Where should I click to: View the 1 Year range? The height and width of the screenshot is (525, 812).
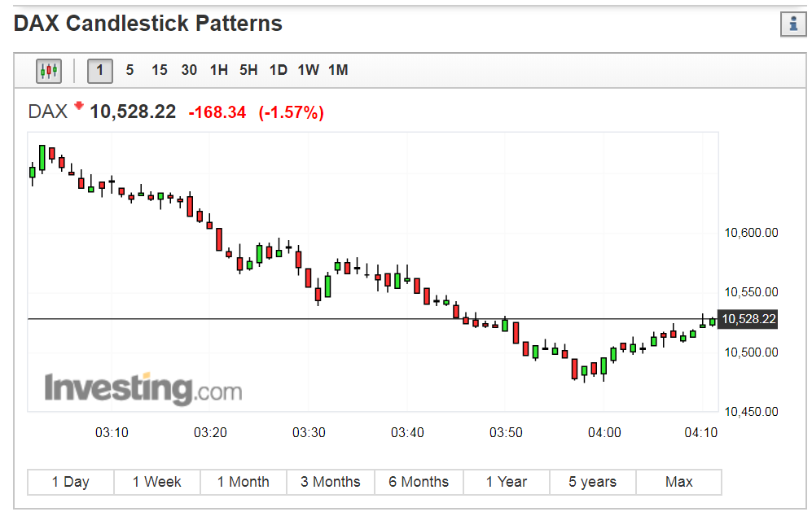506,482
